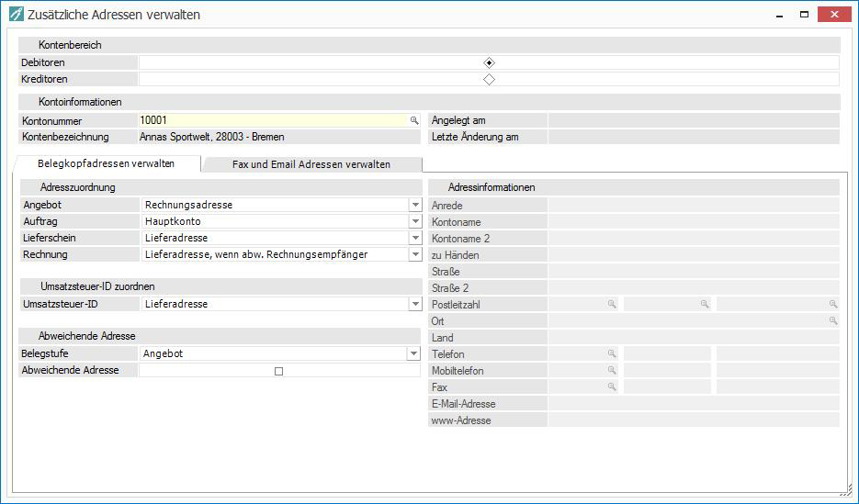
Task: Click the E-Mail-Adresse field
Action: coord(694,403)
